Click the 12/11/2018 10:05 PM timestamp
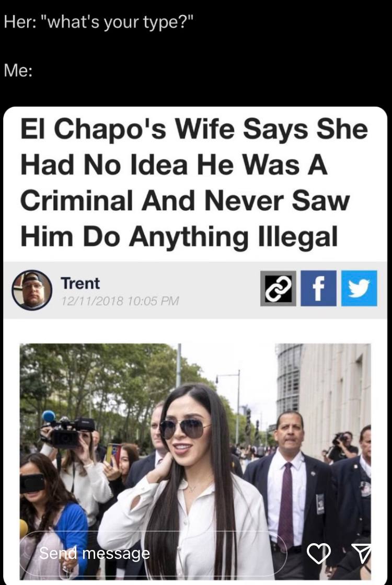The width and height of the screenshot is (392, 585). (120, 301)
